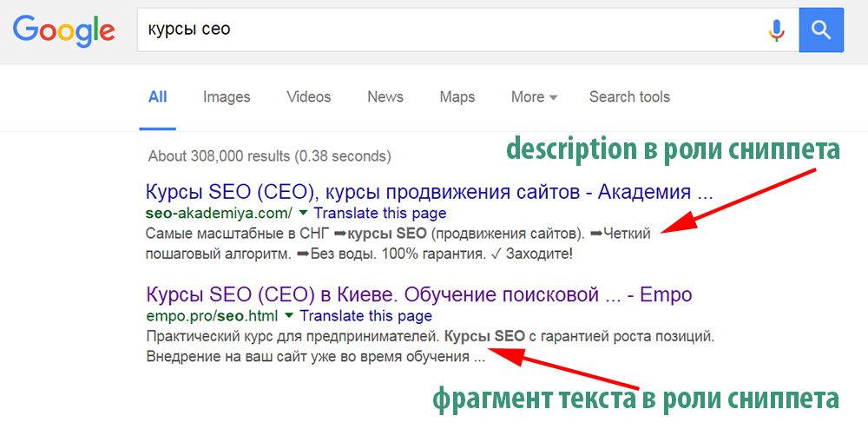Click the blue magnifier search button

821,30
